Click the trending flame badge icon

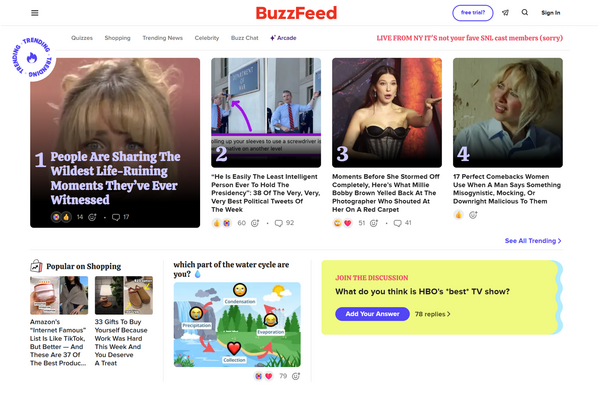[x=32, y=58]
